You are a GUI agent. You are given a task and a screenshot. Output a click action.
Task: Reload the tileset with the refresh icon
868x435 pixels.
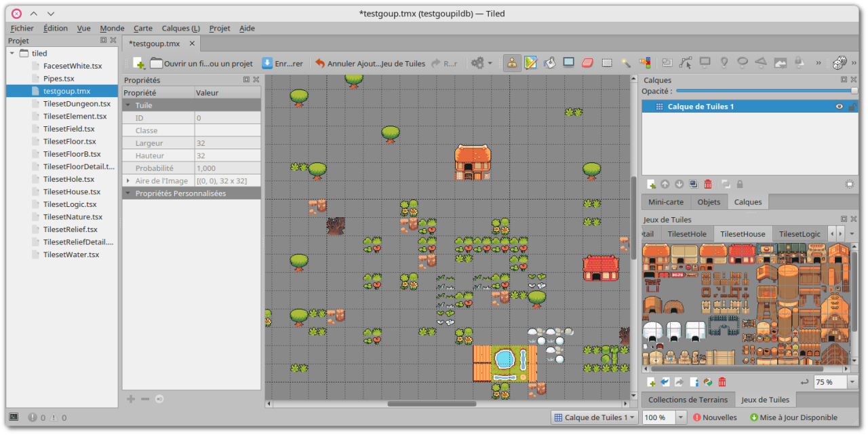[x=707, y=382]
